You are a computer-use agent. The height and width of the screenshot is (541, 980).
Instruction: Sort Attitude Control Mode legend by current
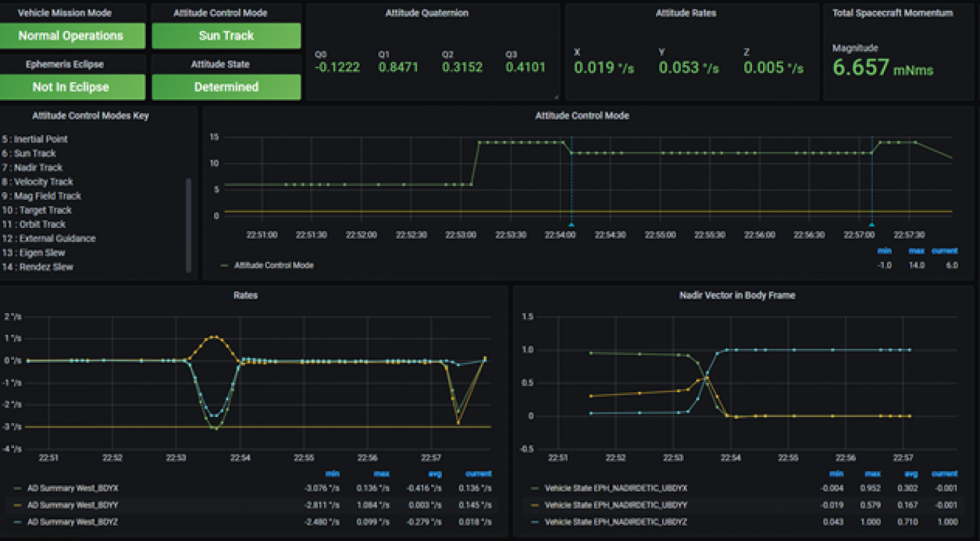[x=944, y=251]
